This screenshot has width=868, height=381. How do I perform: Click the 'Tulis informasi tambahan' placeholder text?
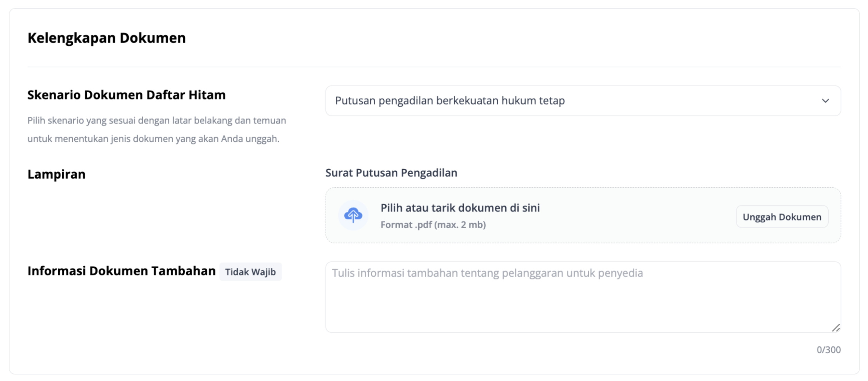pyautogui.click(x=487, y=273)
